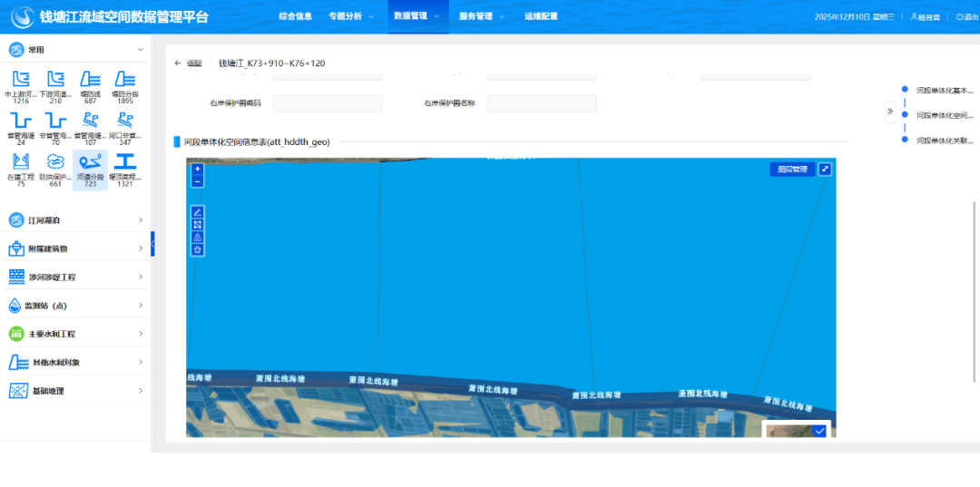Click the page vertical scrollbar
This screenshot has height=487, width=980.
click(974, 290)
